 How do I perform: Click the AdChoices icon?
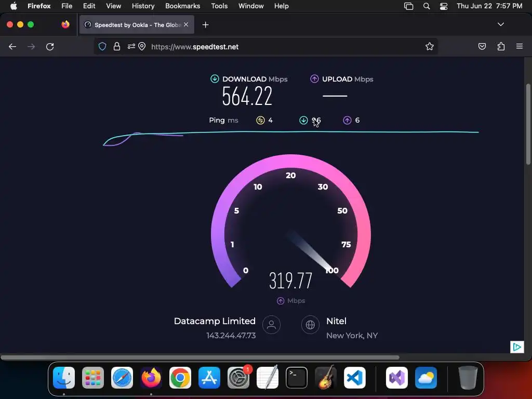pyautogui.click(x=517, y=347)
